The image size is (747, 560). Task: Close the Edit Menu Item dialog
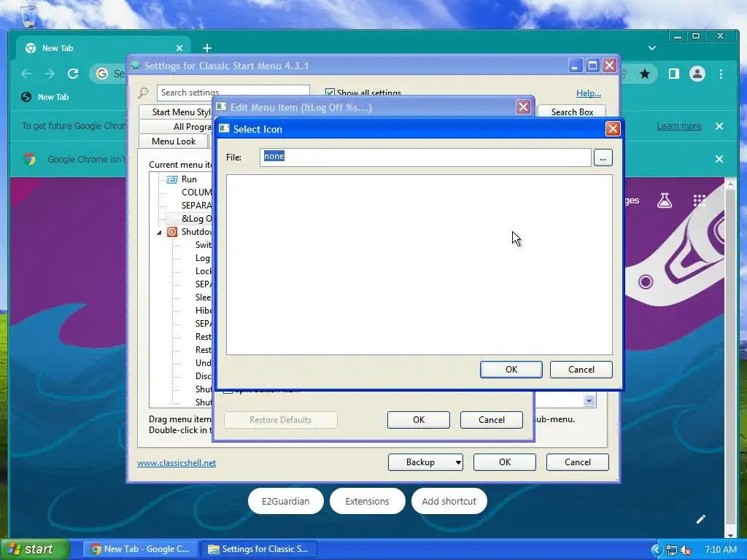[523, 107]
